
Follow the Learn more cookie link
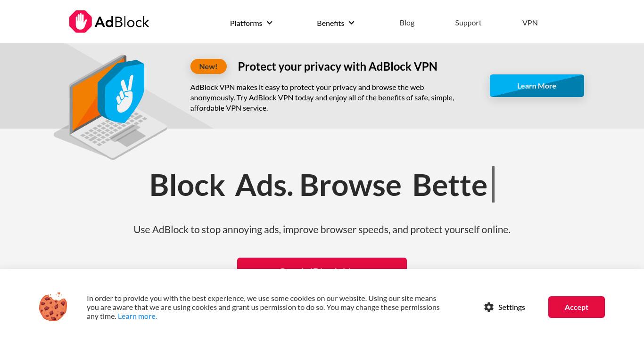point(137,316)
